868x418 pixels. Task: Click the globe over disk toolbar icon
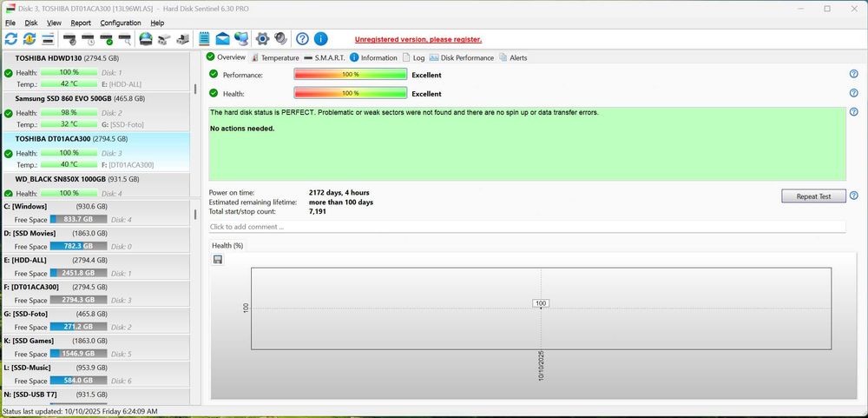(x=146, y=39)
